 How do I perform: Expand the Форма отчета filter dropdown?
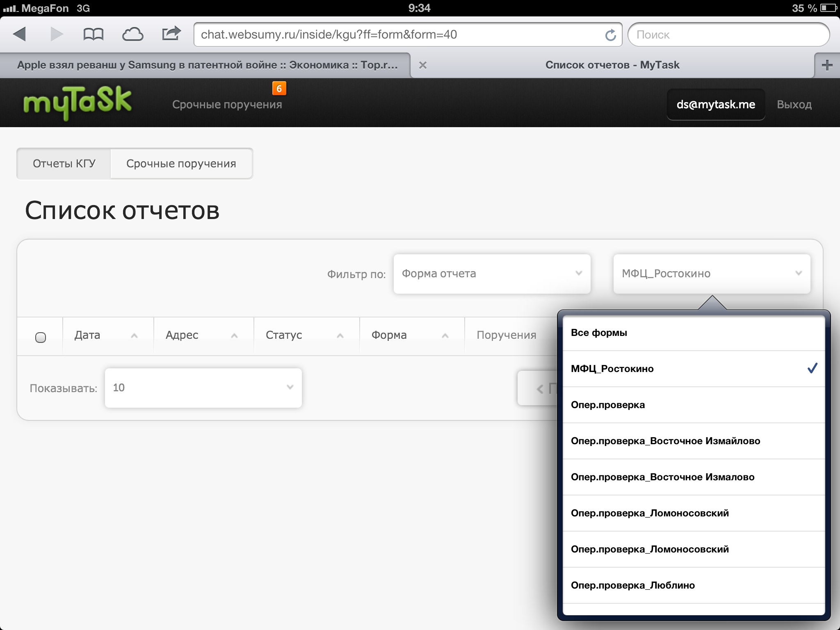[491, 274]
